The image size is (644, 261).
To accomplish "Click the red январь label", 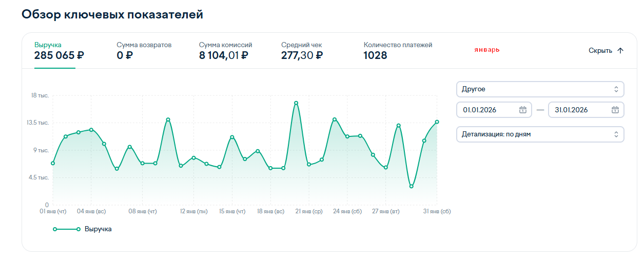I will (487, 50).
